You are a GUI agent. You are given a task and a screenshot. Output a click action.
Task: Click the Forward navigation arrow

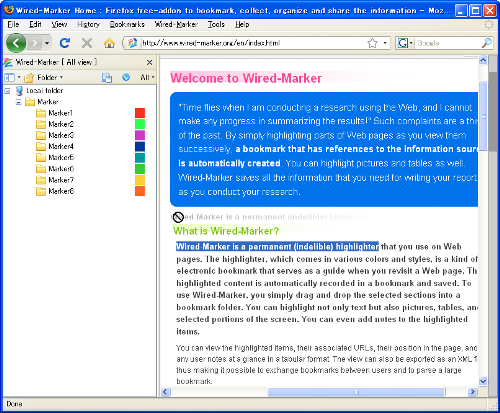pyautogui.click(x=35, y=43)
